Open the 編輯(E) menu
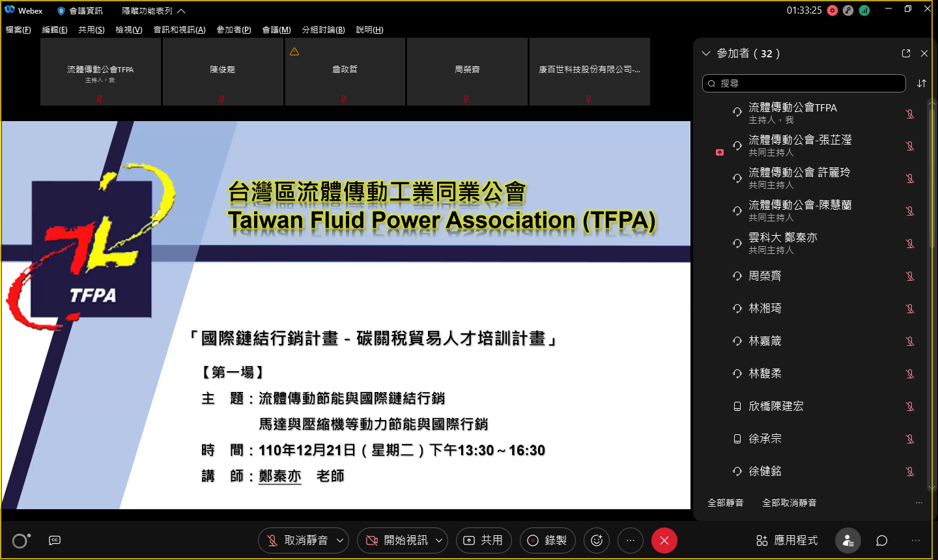Viewport: 938px width, 560px height. point(55,30)
